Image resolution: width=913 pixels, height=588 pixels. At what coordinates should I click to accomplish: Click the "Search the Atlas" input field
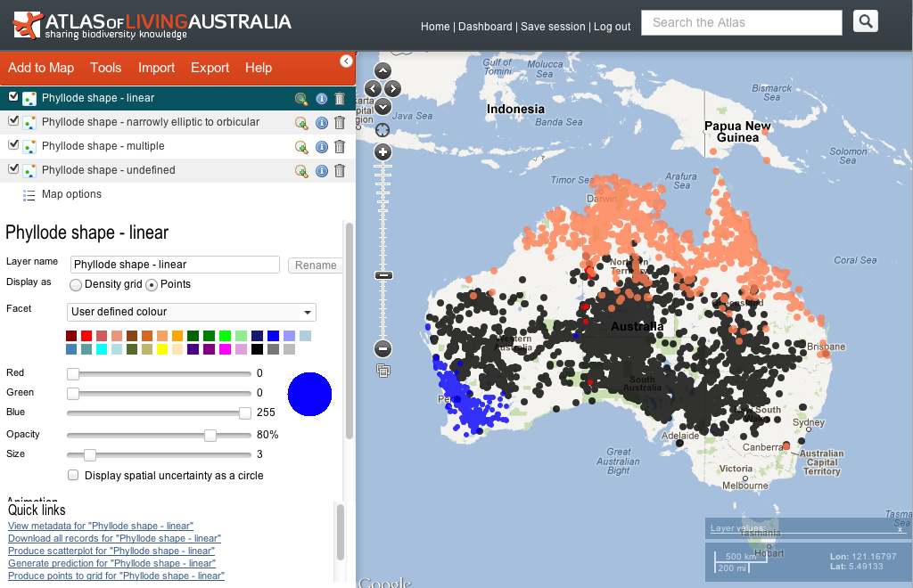741,22
